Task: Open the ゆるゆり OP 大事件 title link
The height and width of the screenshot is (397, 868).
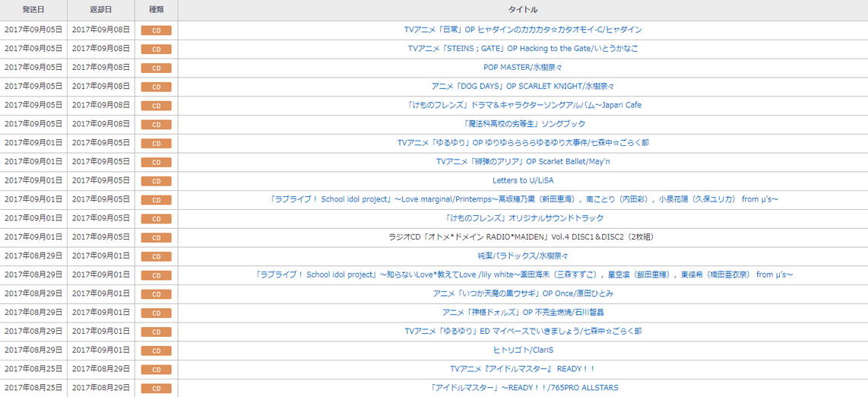Action: [x=523, y=143]
